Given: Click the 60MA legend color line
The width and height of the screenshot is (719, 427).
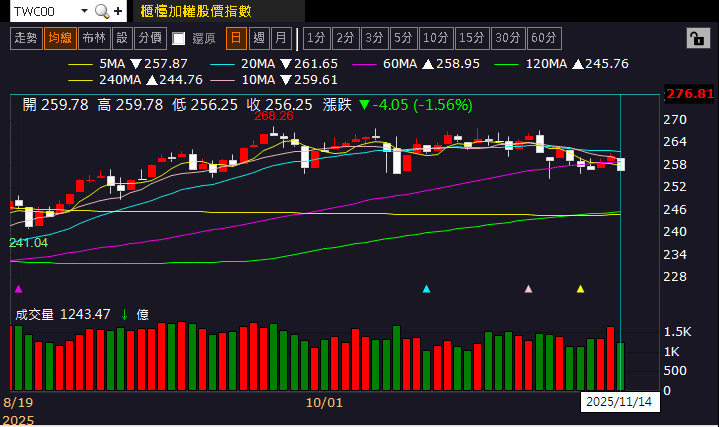Looking at the screenshot, I should click(364, 65).
